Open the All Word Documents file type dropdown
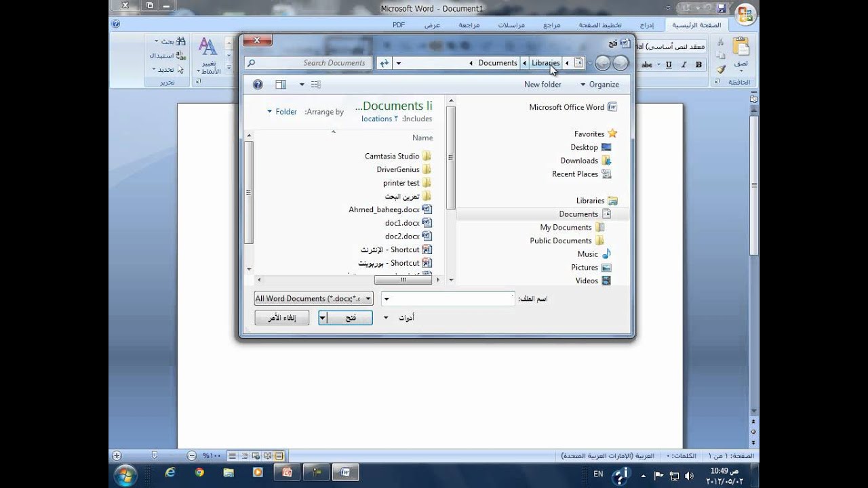 point(314,298)
